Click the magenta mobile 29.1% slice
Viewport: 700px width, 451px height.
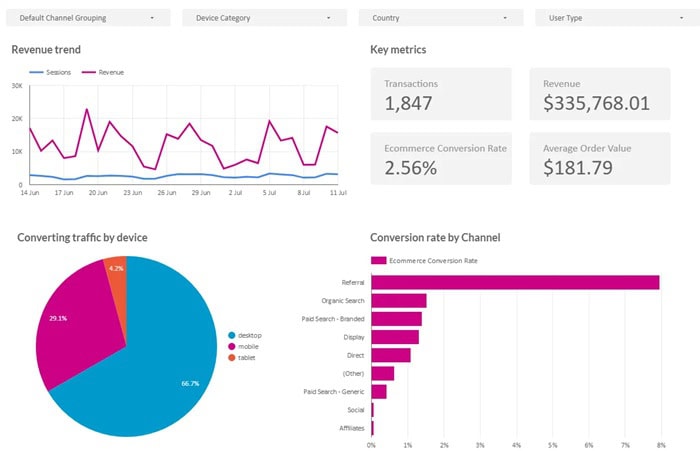pos(78,322)
